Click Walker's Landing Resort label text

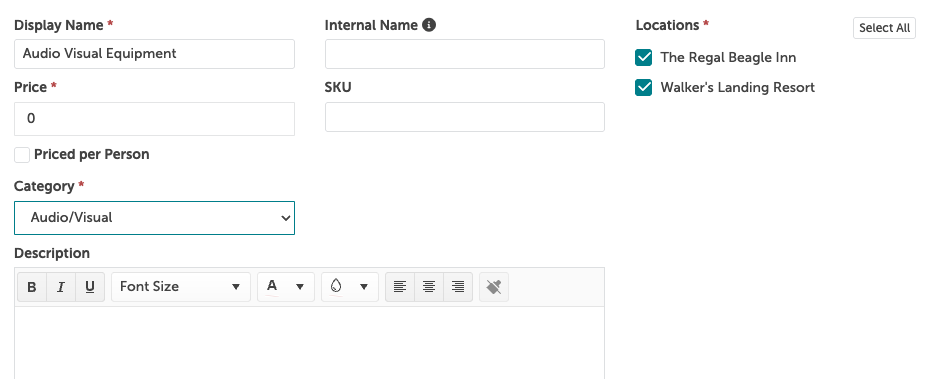[738, 88]
